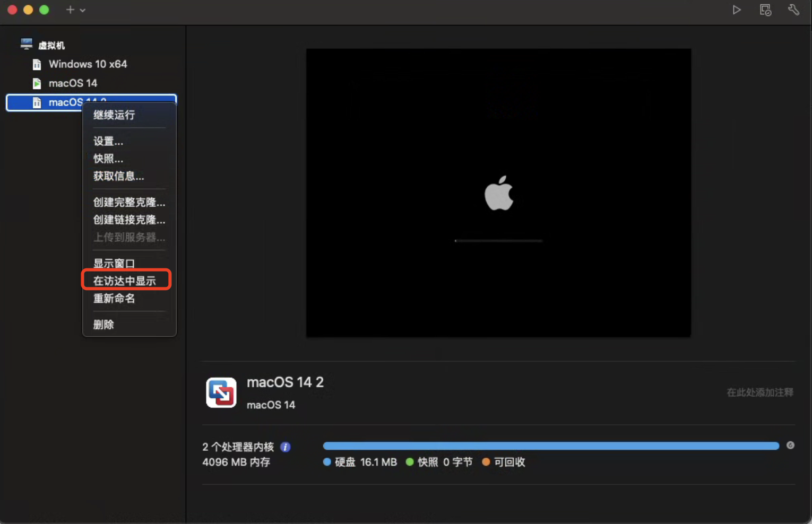Click the blue disk usage bar
This screenshot has width=812, height=524.
coord(551,446)
